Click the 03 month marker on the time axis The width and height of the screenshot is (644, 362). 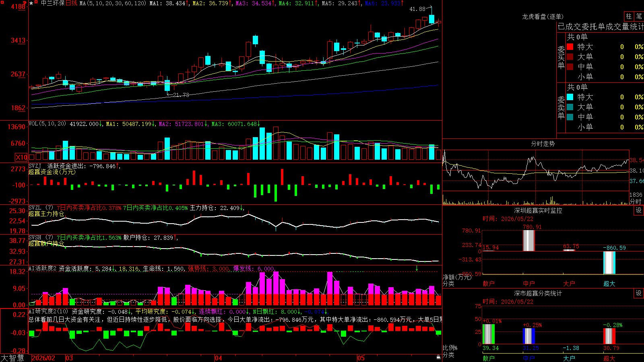(x=69, y=358)
